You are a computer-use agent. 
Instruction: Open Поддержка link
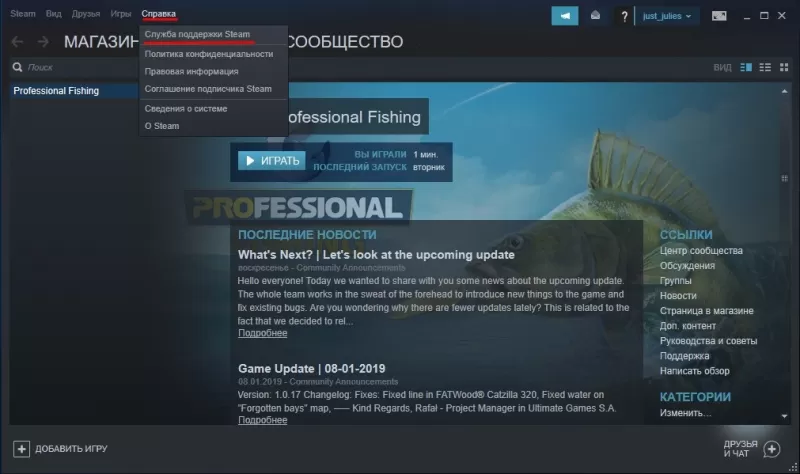(x=684, y=356)
